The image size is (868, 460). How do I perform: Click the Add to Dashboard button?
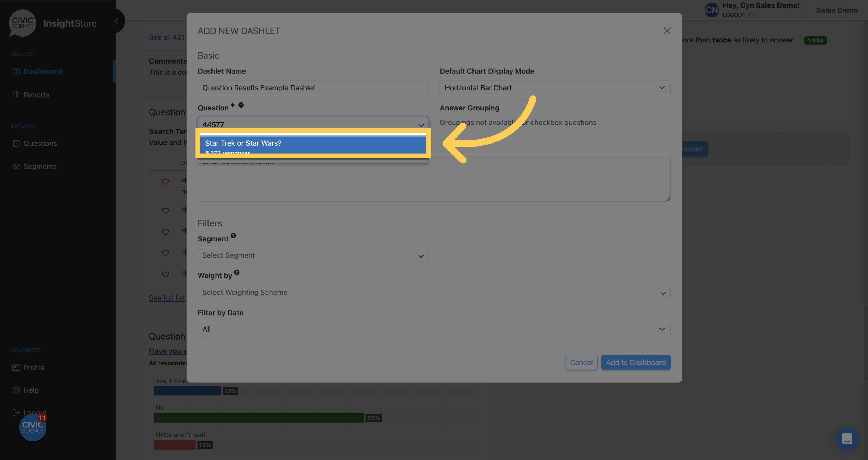[636, 362]
